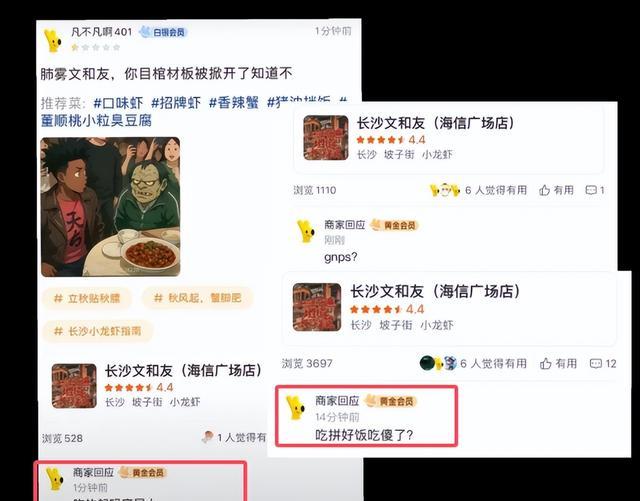The width and height of the screenshot is (640, 501).
Task: Click the avatars beside 6 人觉得有用, 浏览 3697
Action: (438, 363)
